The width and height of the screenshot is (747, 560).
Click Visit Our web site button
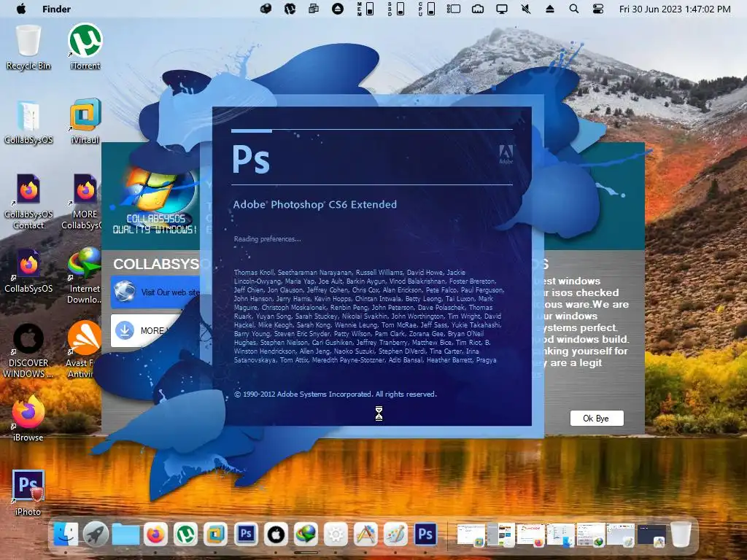tap(156, 292)
